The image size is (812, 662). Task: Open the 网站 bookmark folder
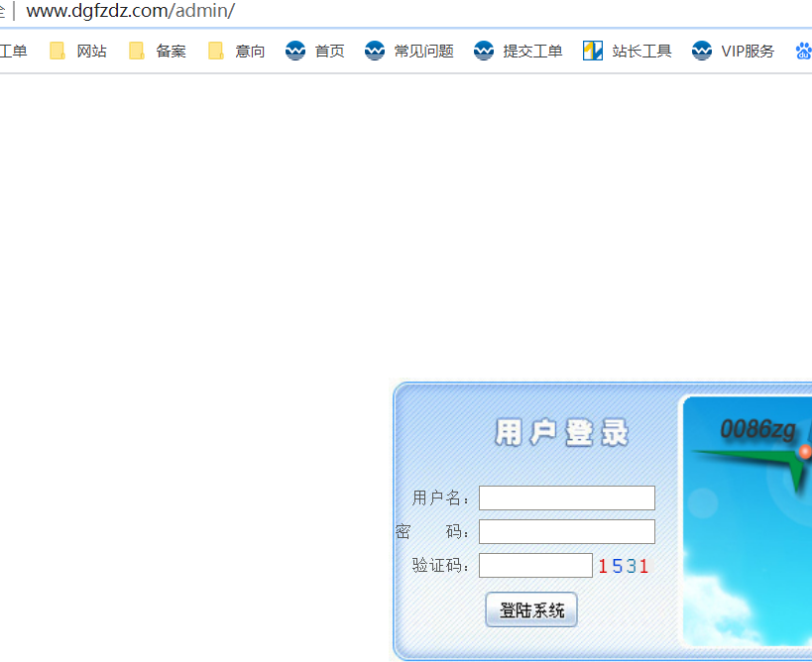78,52
